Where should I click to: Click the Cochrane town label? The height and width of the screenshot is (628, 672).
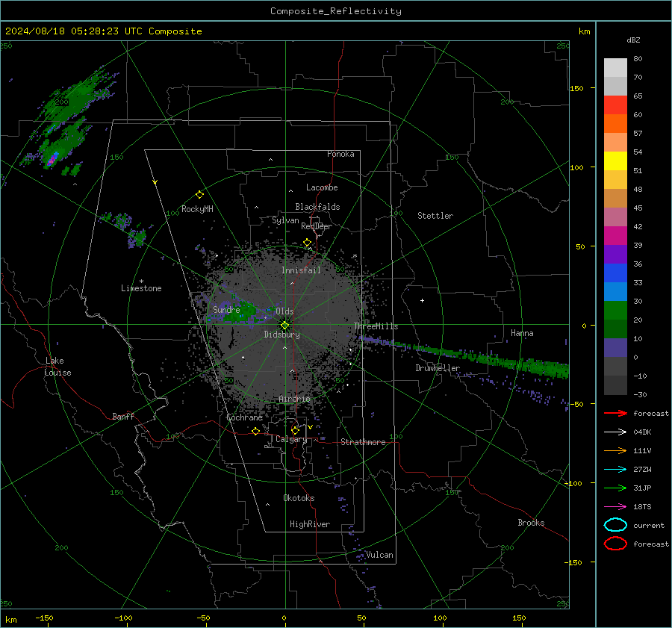click(x=244, y=417)
